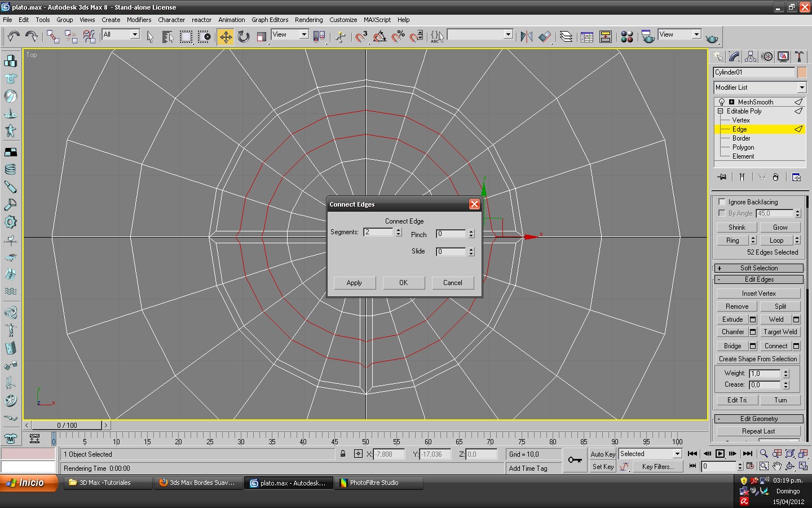This screenshot has width=812, height=508.
Task: Activate the Select Object arrow tool
Action: point(150,37)
